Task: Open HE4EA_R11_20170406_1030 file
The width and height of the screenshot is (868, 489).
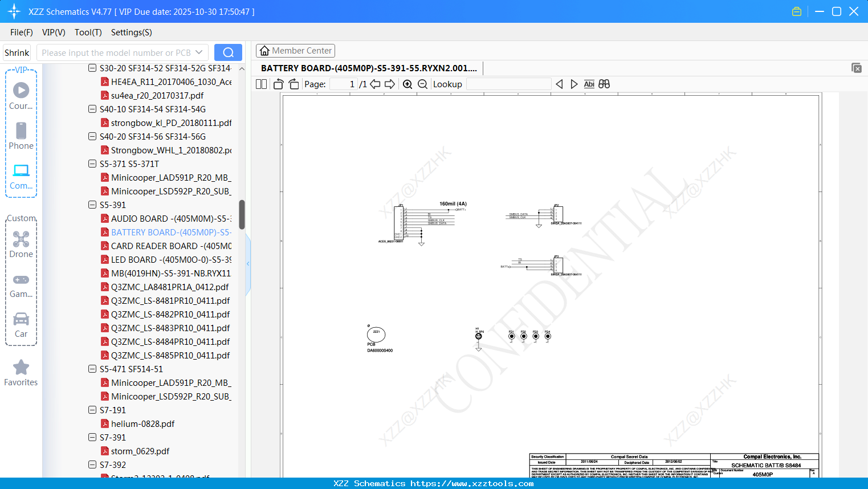Action: click(171, 81)
